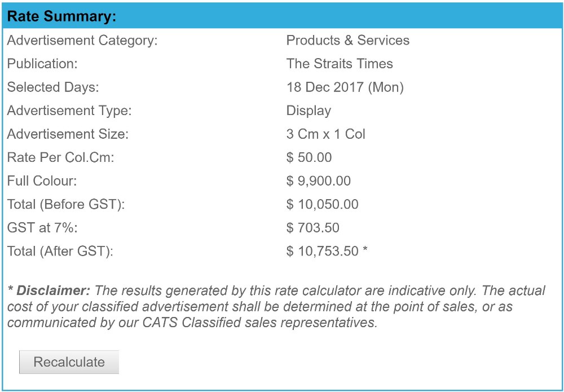Click the GST at 7% label
564x392 pixels.
tap(42, 228)
